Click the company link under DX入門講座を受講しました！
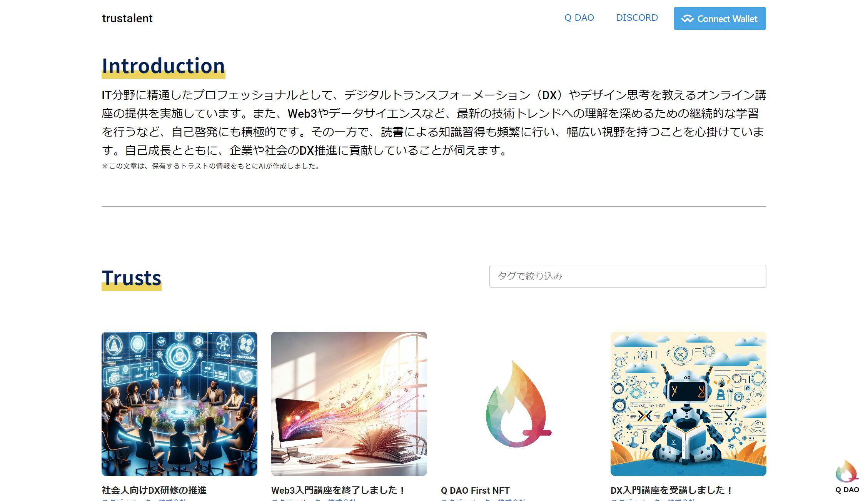868x501 pixels. [653, 499]
